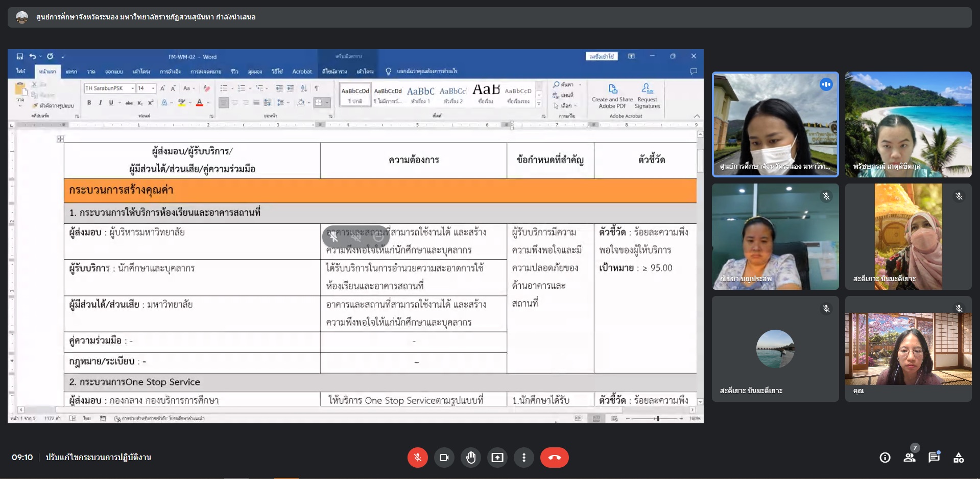This screenshot has width=980, height=479.
Task: Click the red font color swatch
Action: [x=200, y=103]
